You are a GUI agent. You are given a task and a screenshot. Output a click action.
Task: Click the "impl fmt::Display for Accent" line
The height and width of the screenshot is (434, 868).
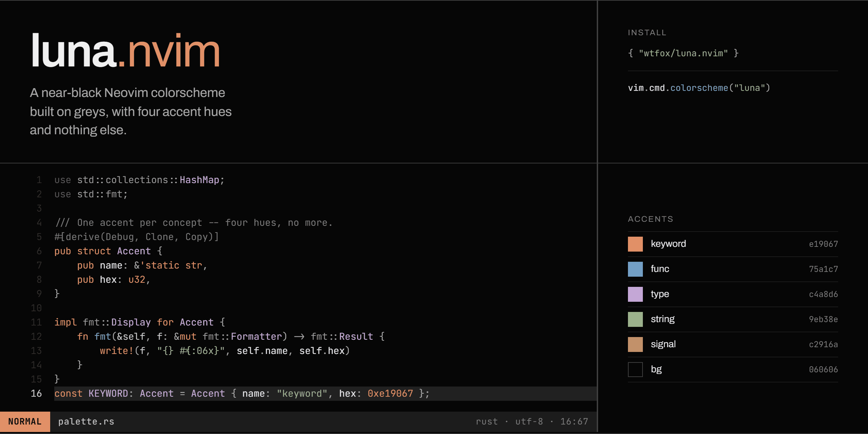click(140, 322)
